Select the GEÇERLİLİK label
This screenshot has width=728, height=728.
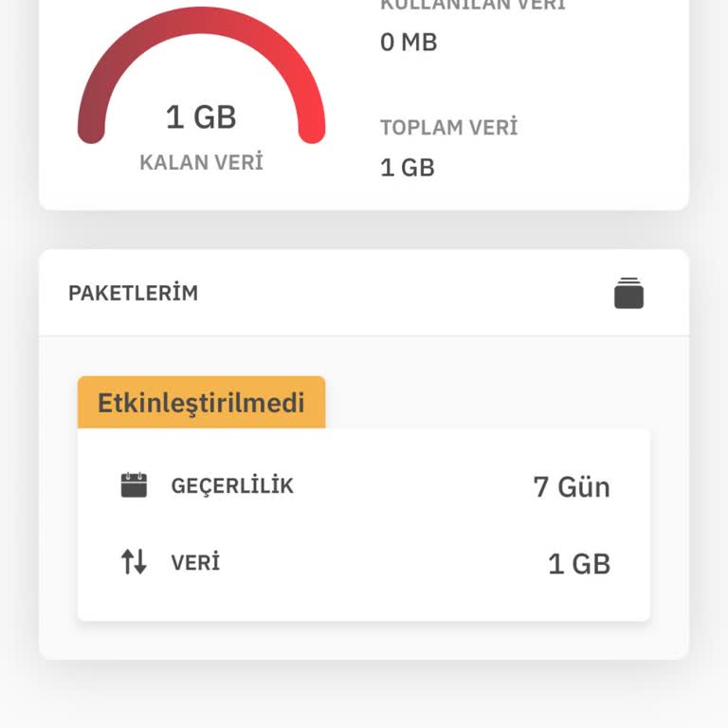click(x=232, y=486)
